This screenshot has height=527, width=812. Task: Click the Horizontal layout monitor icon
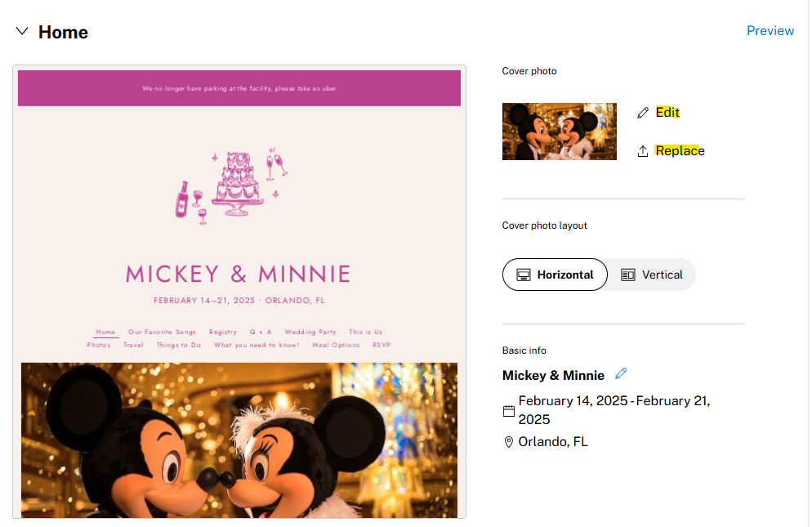pos(523,275)
